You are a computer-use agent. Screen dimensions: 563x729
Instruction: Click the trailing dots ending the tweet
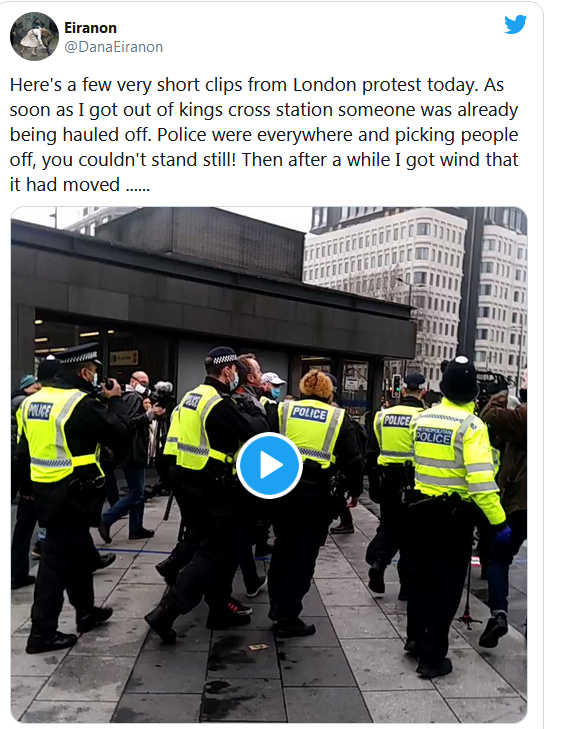(138, 185)
